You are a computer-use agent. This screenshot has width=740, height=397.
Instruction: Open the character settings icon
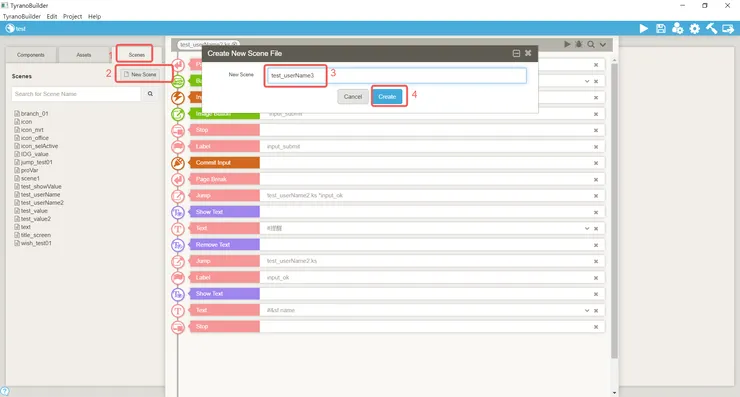click(678, 29)
